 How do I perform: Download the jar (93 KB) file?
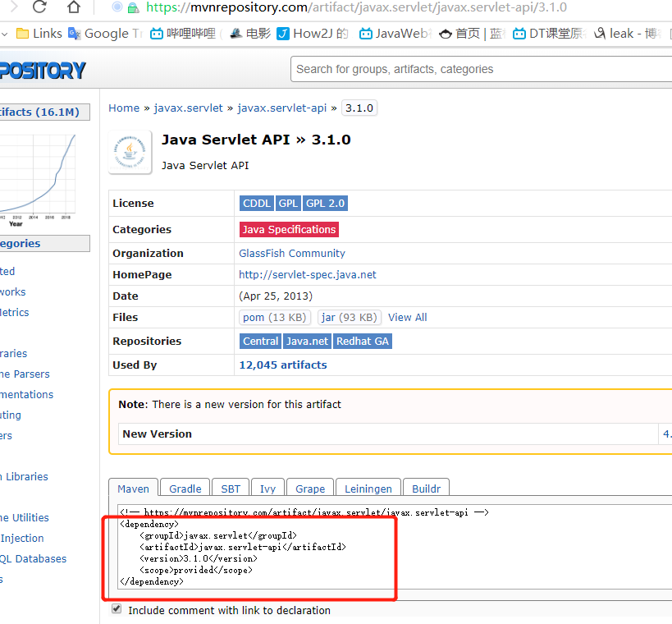coord(350,318)
